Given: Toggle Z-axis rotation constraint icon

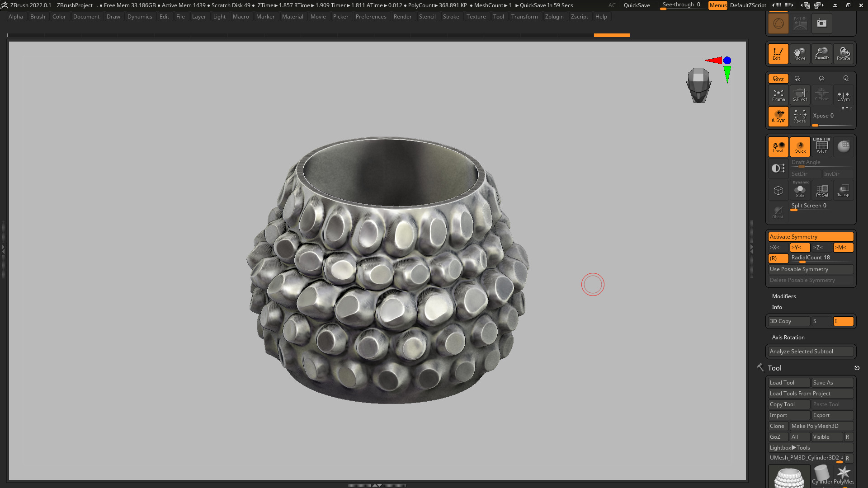Looking at the screenshot, I should [x=845, y=79].
